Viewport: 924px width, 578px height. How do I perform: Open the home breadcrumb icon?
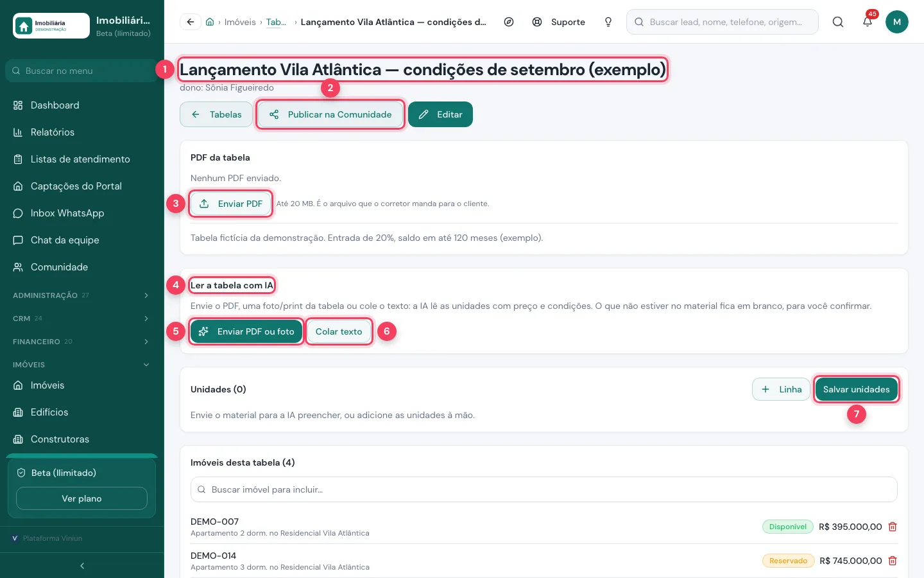coord(210,22)
